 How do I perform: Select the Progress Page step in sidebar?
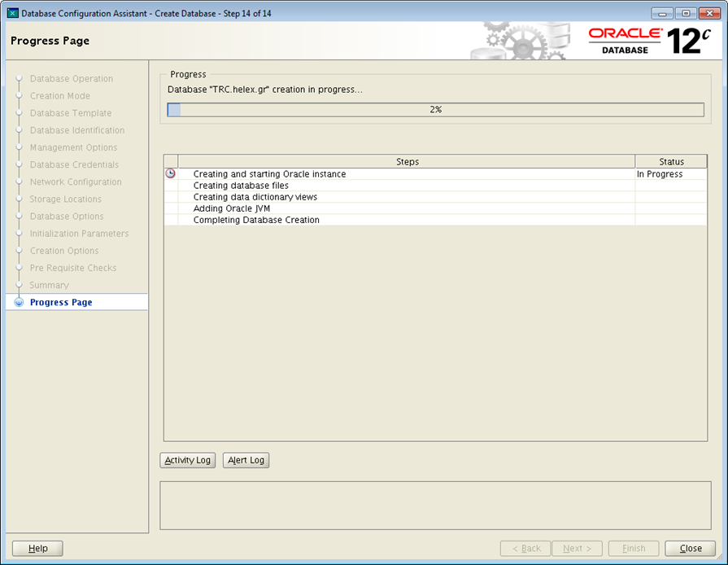(x=61, y=302)
